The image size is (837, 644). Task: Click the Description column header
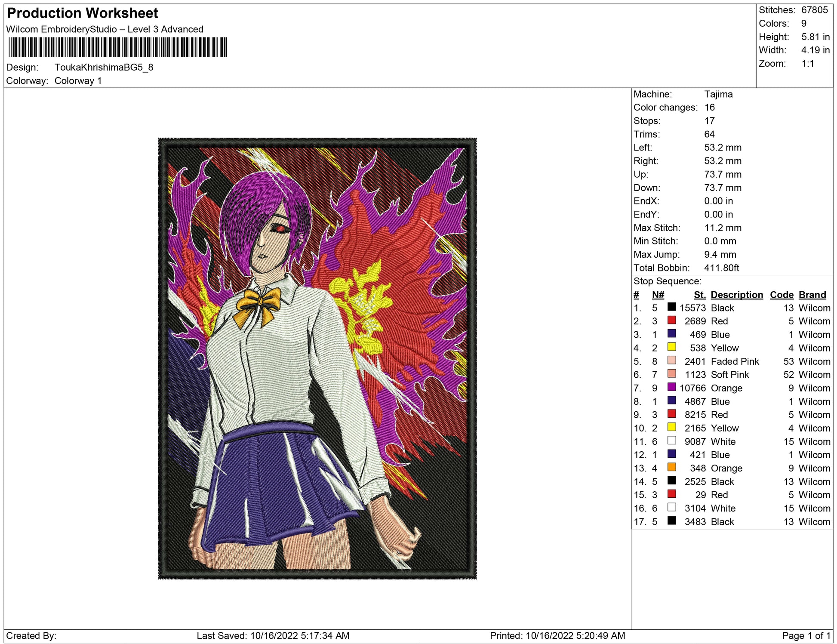(x=736, y=295)
